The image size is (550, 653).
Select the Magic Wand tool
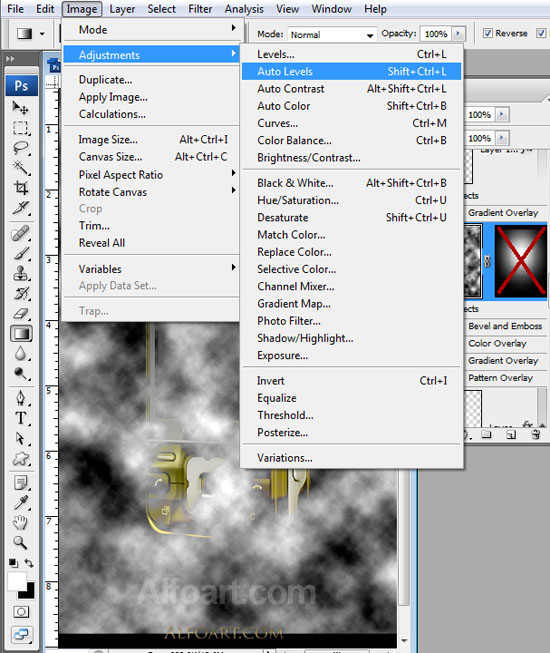pos(20,167)
